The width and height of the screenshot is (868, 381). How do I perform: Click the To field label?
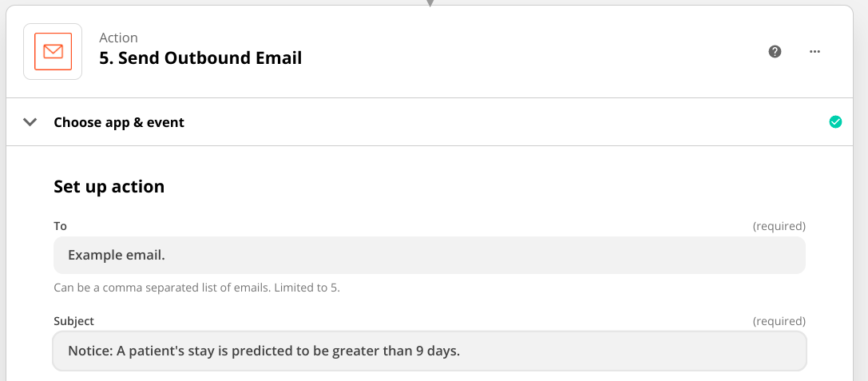(61, 226)
